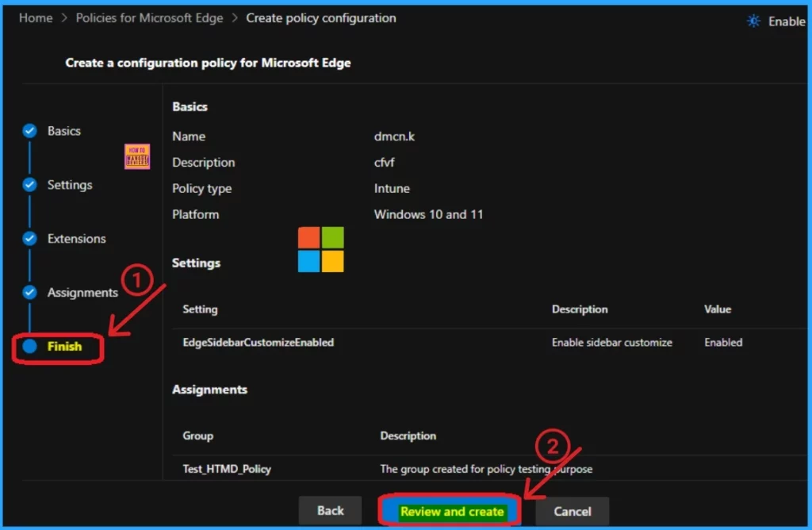
Task: Click the Policy type value 'Intune'
Action: [392, 188]
